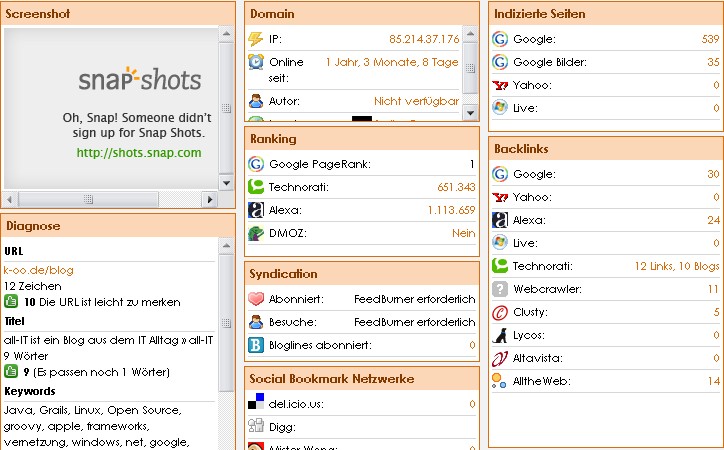Click thumbs-up icon beside URL score 10
The image size is (724, 450).
(x=11, y=301)
